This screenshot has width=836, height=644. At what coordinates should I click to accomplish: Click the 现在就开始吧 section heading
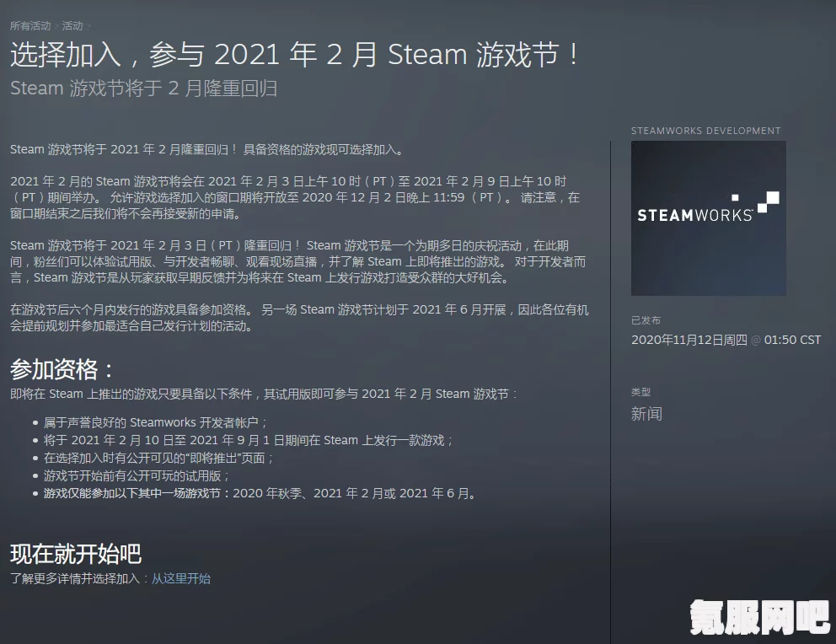coord(76,554)
